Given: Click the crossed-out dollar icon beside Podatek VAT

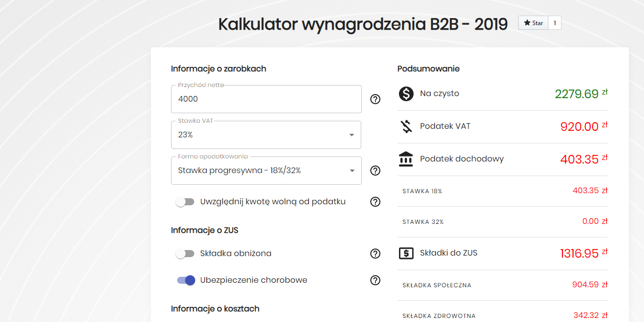Looking at the screenshot, I should tap(406, 126).
